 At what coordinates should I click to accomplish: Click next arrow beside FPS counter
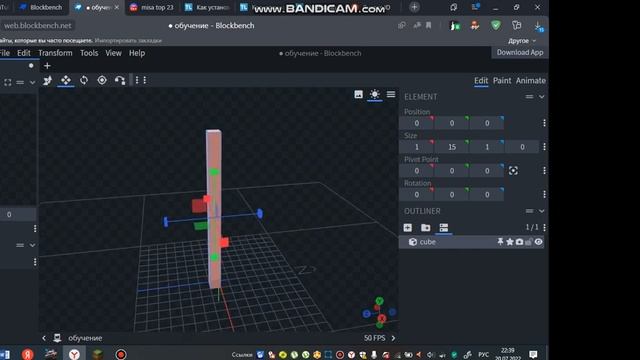(x=393, y=338)
